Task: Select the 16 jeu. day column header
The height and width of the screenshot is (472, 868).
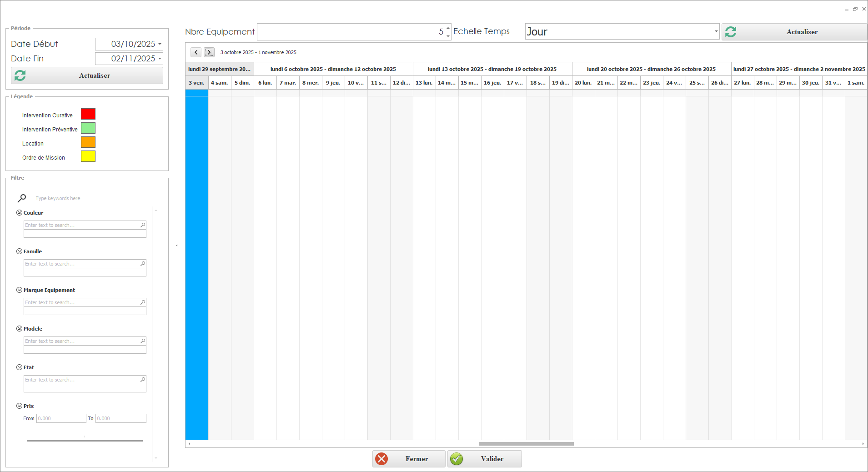Action: pyautogui.click(x=492, y=83)
